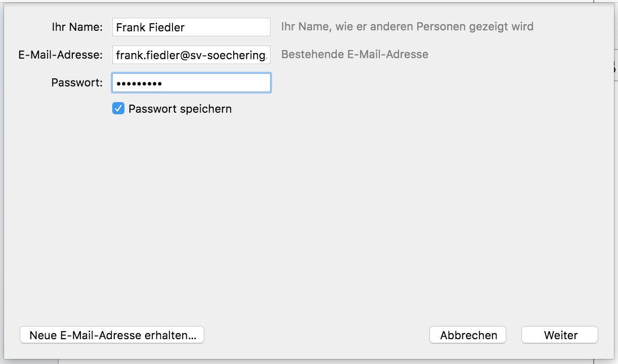
Task: Click the hint text about name shown to others
Action: tap(407, 26)
